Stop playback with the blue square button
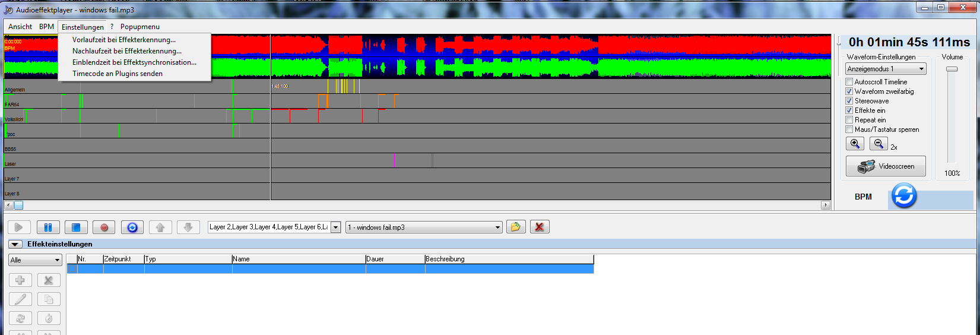980x335 pixels. pyautogui.click(x=76, y=227)
